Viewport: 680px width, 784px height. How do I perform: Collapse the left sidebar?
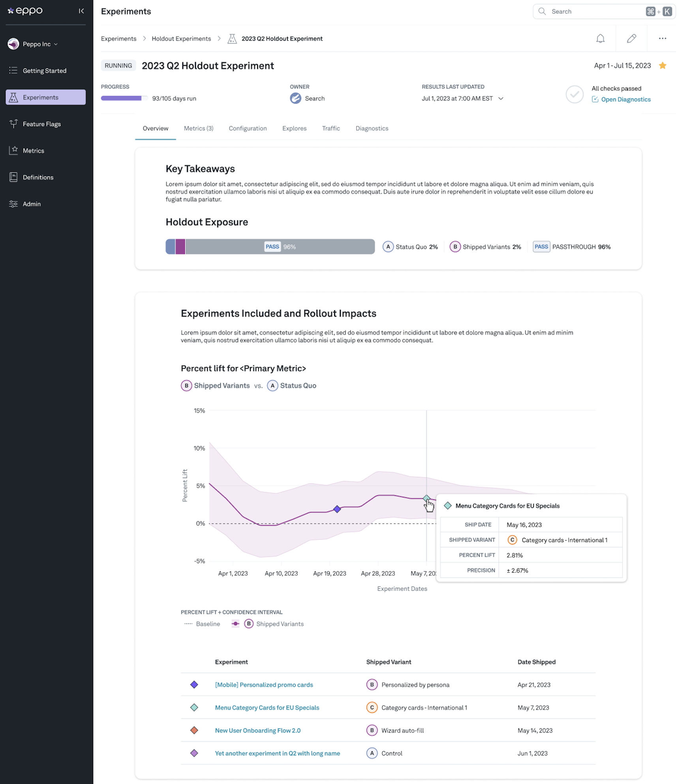click(81, 11)
